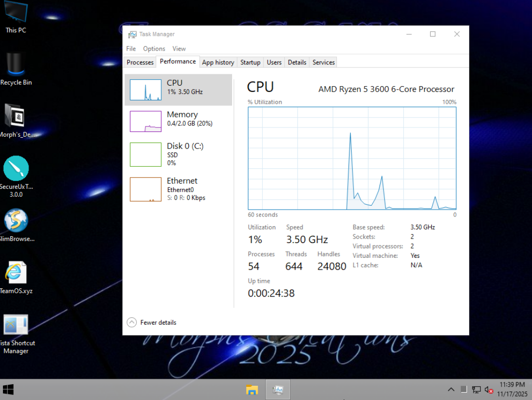This screenshot has width=532, height=400.
Task: Select the Performance tab
Action: (x=178, y=62)
